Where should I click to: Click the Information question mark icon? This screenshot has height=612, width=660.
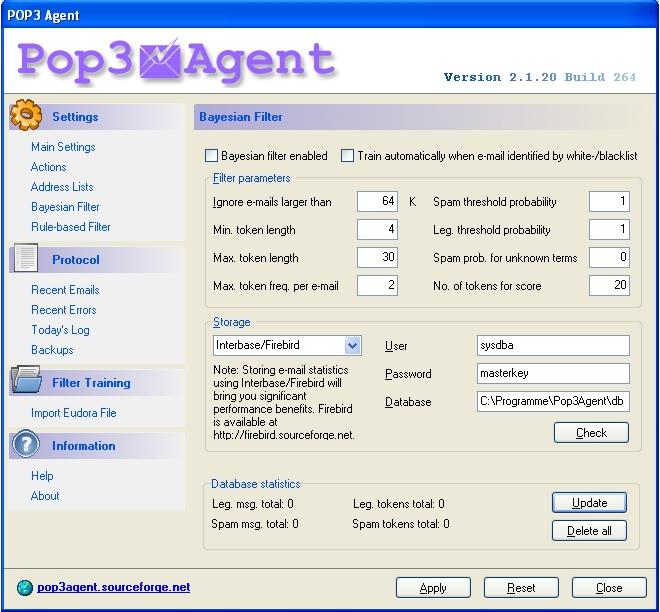26,444
